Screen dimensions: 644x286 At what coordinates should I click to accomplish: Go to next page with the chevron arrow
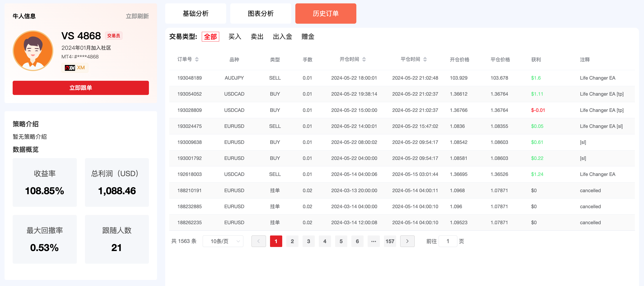coord(407,241)
